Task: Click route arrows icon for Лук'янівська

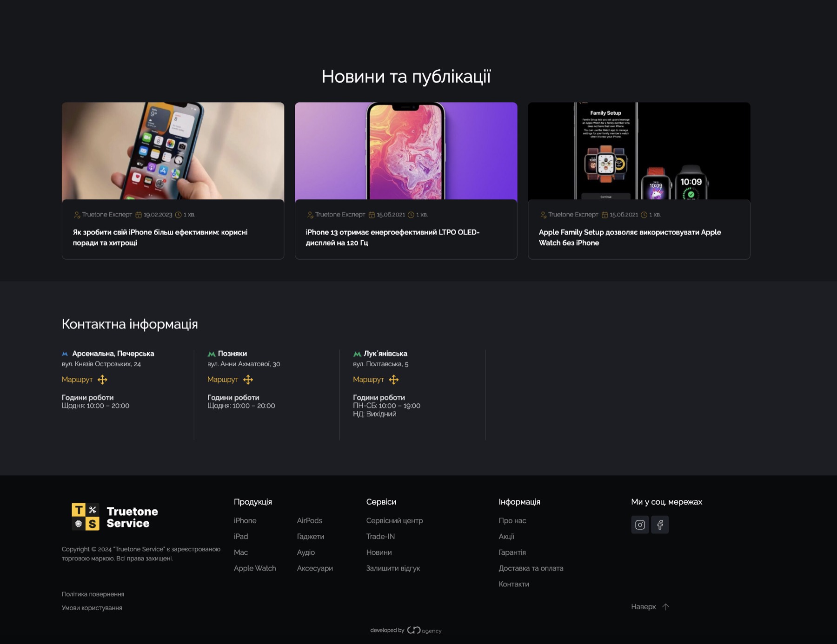Action: point(393,380)
